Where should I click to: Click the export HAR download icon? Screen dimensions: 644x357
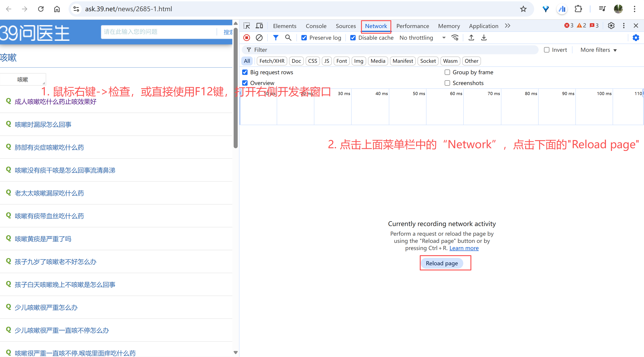pyautogui.click(x=484, y=38)
